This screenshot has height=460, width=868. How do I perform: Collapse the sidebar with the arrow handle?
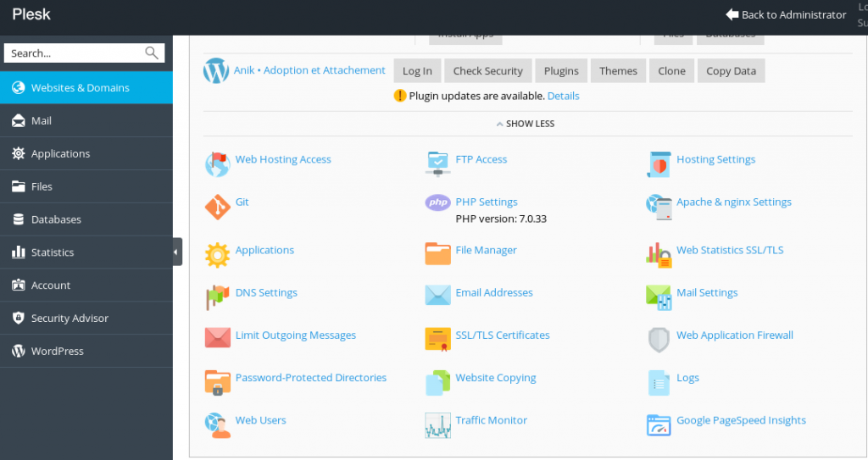[x=177, y=252]
